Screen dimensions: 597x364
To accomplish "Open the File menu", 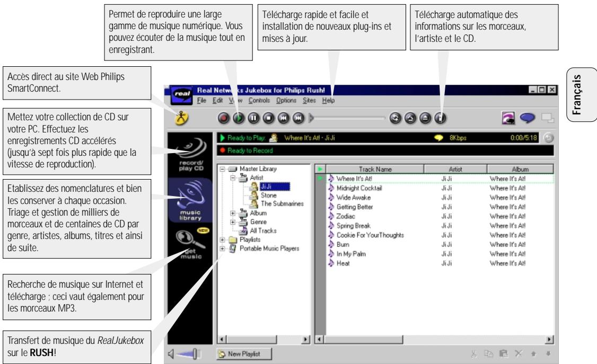I will [201, 101].
